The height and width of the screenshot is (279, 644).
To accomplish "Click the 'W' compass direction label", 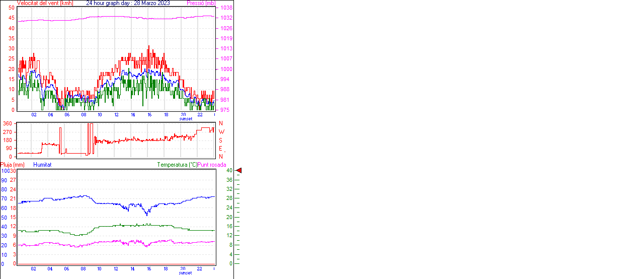I will [x=221, y=132].
